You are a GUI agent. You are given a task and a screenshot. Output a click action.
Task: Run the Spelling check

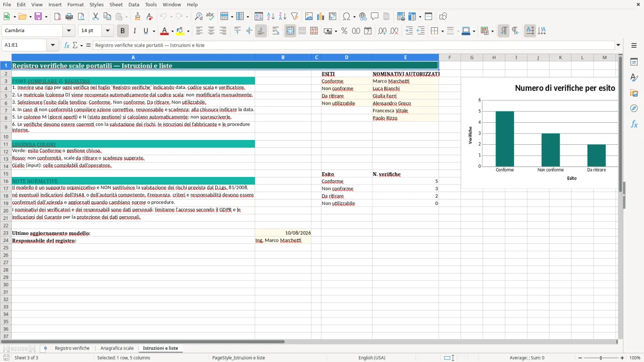coord(210,17)
